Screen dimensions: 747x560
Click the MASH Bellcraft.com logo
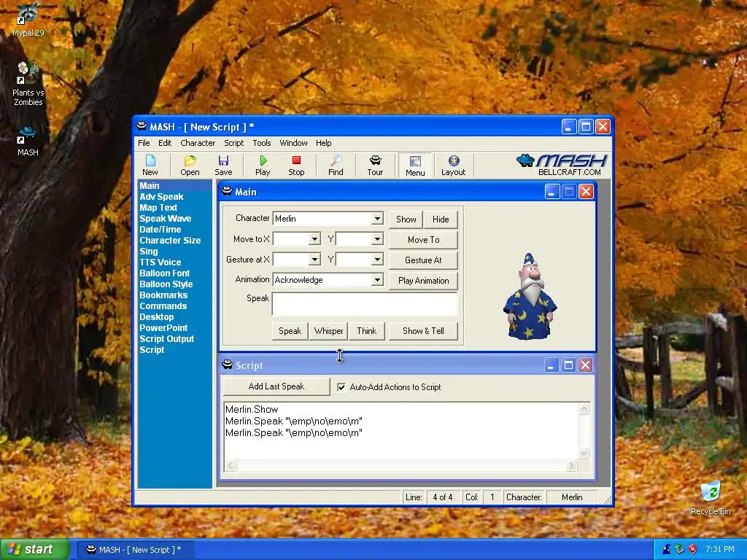point(561,165)
